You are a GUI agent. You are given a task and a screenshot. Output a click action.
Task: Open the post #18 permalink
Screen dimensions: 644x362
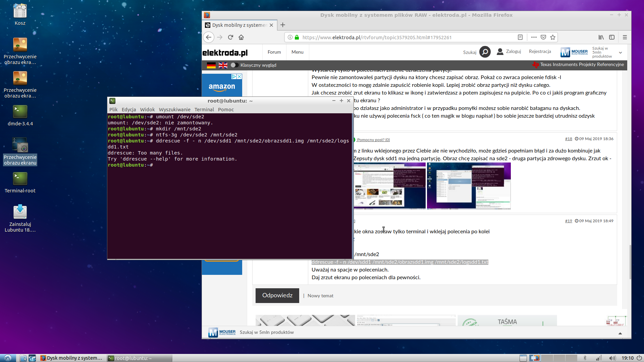tap(569, 139)
